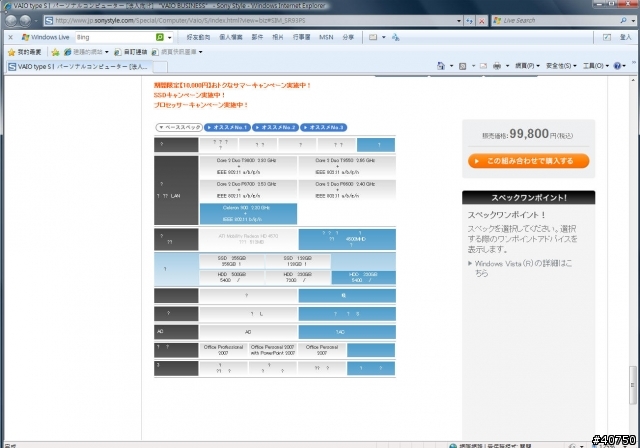Open the Home icon dropdown arrow
This screenshot has height=448, width=640.
pos(451,66)
